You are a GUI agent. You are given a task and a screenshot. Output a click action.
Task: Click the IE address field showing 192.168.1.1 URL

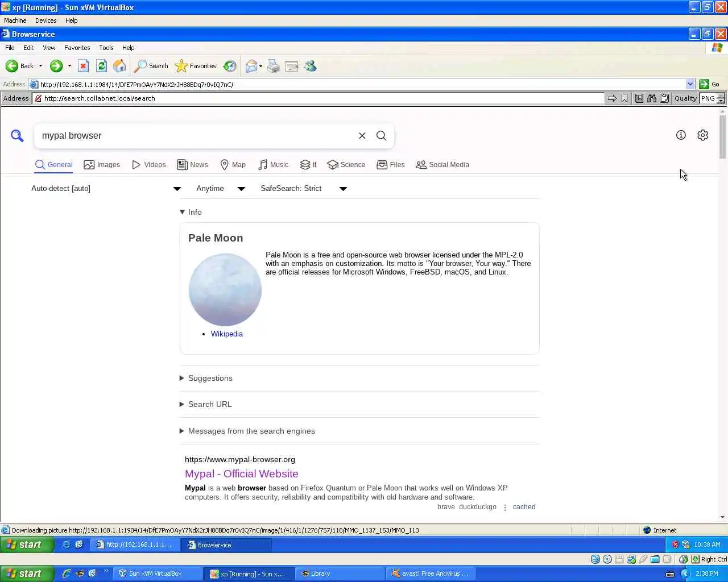click(362, 84)
